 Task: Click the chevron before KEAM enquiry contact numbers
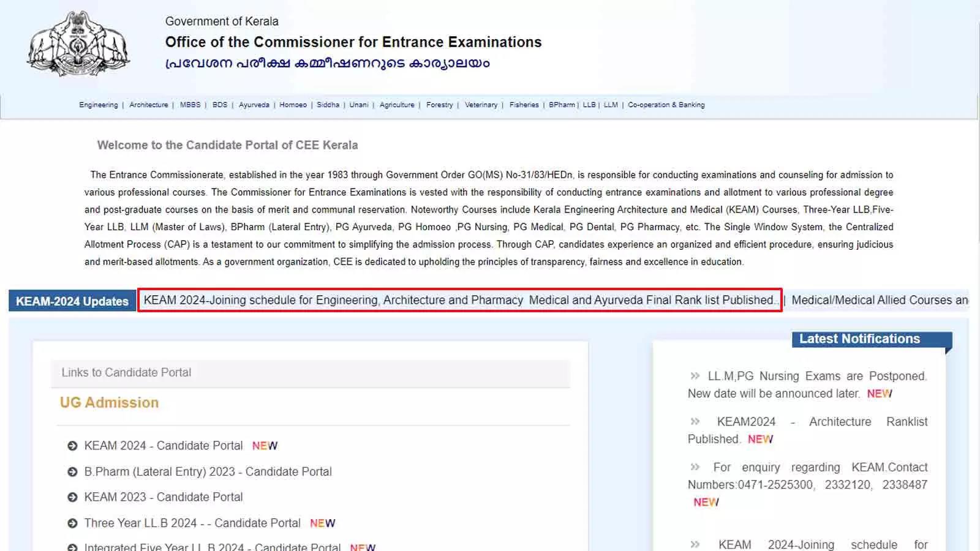click(695, 467)
